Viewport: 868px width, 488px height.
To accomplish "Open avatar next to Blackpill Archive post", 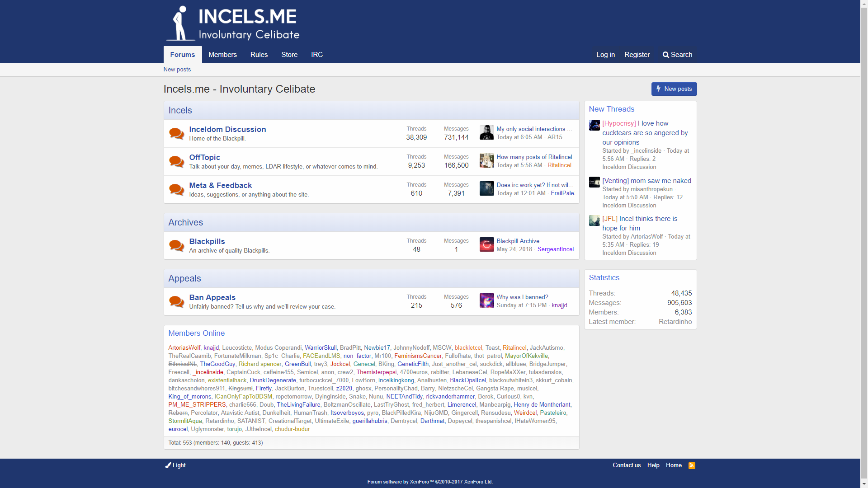I will pos(486,245).
